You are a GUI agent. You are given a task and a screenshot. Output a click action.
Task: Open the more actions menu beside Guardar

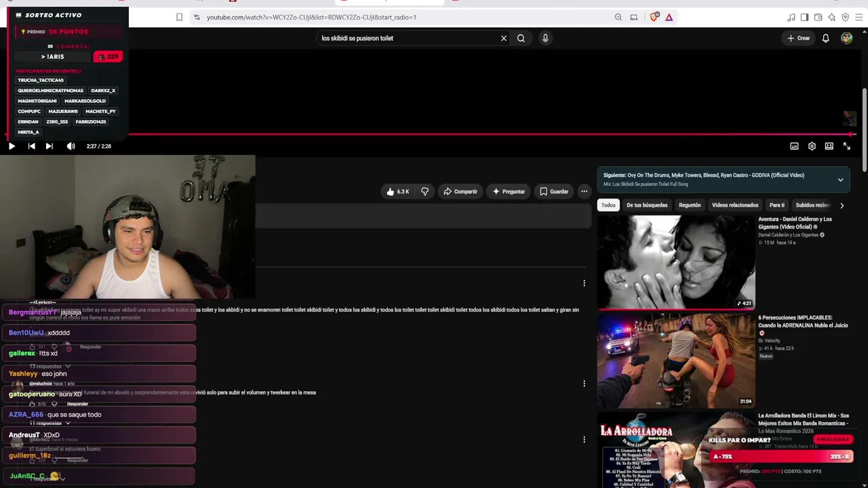coord(584,192)
